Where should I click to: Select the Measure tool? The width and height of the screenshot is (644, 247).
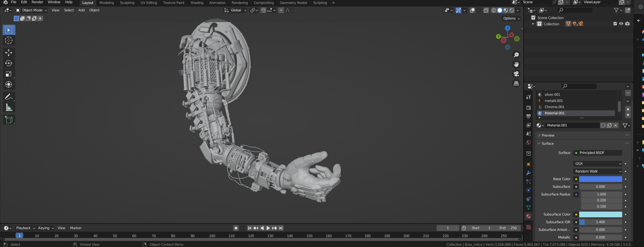tap(9, 108)
